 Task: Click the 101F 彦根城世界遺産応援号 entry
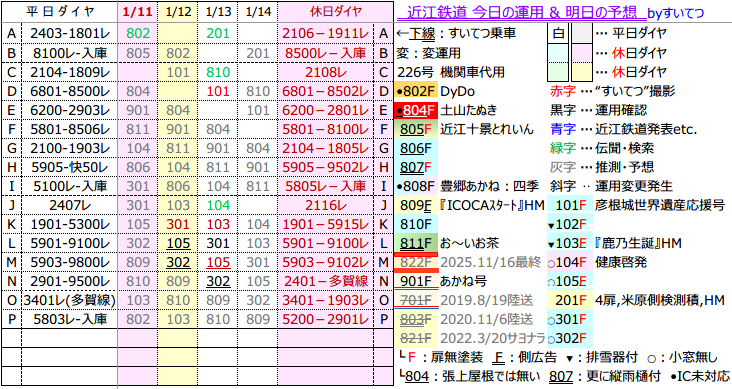click(x=636, y=205)
